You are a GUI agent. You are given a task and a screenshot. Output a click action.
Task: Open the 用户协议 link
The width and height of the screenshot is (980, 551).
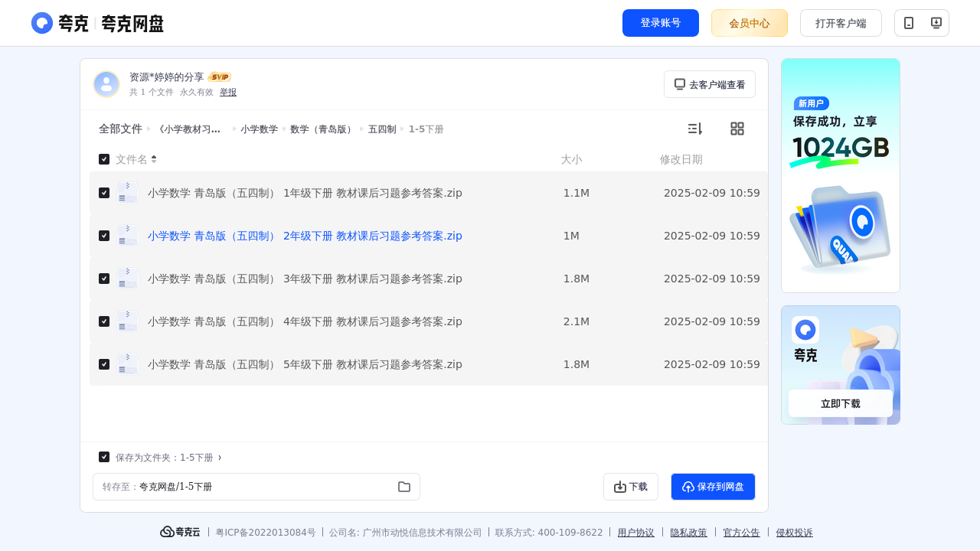tap(636, 533)
